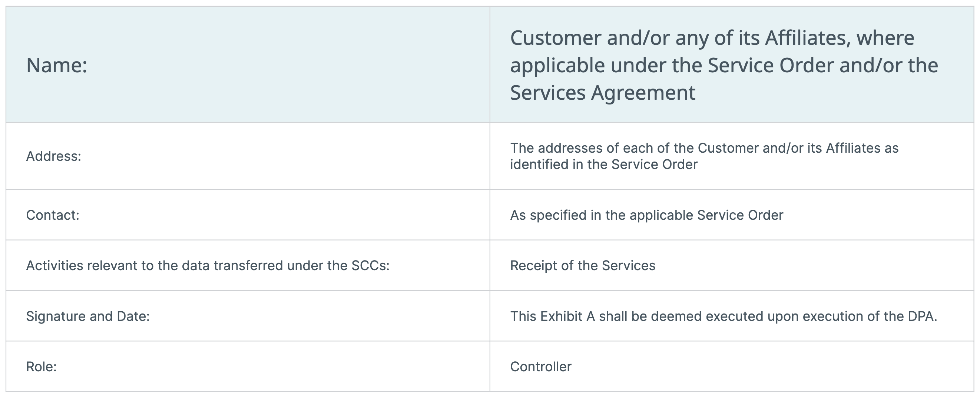The image size is (980, 398).
Task: Click "Services Agreement" in header cell
Action: pos(603,93)
